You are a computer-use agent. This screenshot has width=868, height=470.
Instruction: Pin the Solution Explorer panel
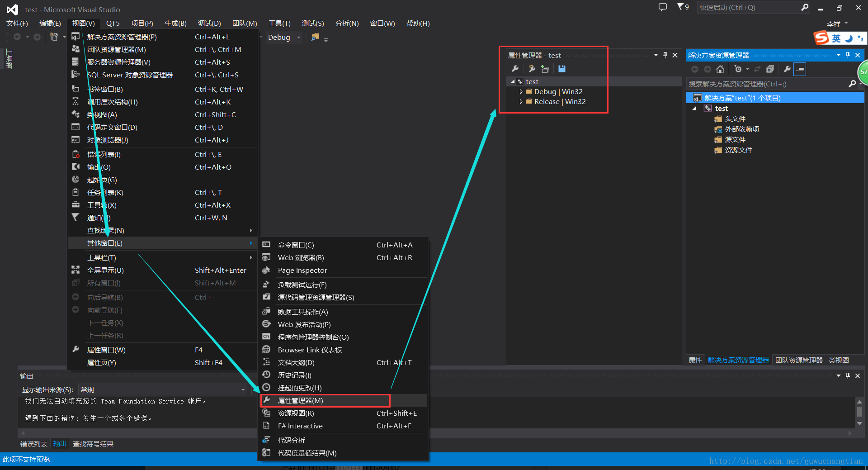pyautogui.click(x=848, y=55)
